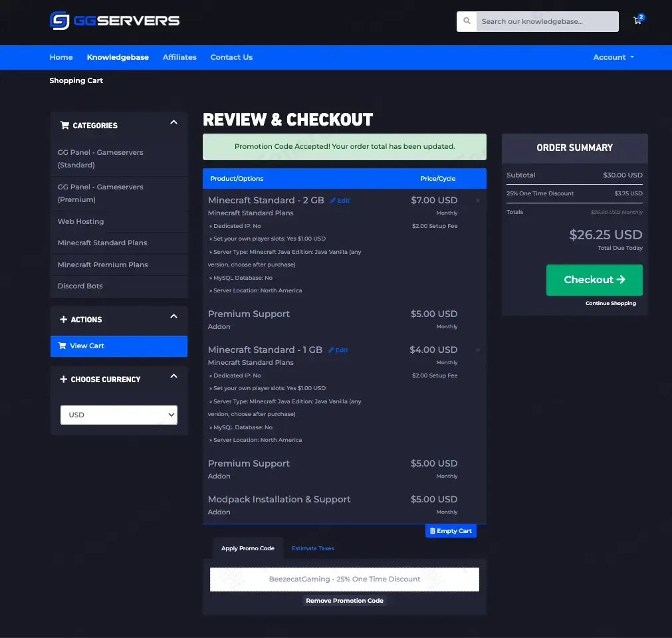Edit the Minecraft Standard - 2 GB configuration
672x638 pixels.
tap(340, 201)
